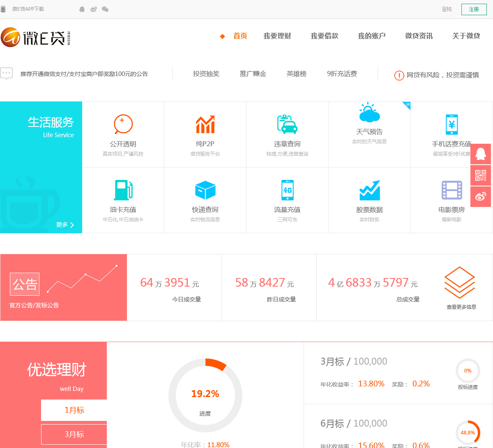493x448 pixels.
Task: Expand 更多 life services arrow
Action: [65, 225]
